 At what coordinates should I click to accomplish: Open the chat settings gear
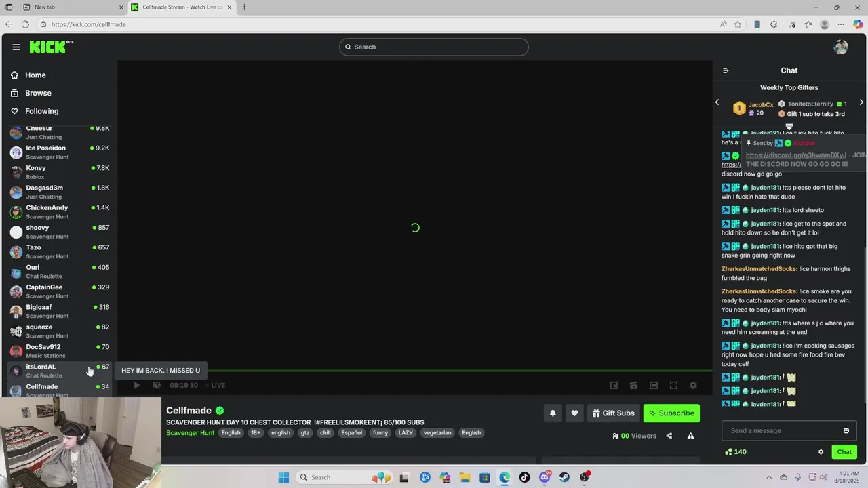pyautogui.click(x=821, y=452)
